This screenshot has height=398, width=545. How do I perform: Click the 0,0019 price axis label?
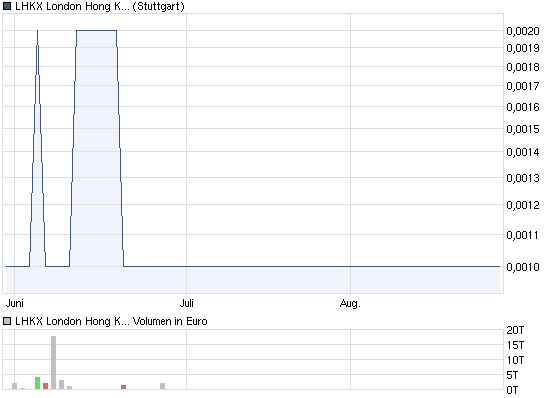[523, 48]
